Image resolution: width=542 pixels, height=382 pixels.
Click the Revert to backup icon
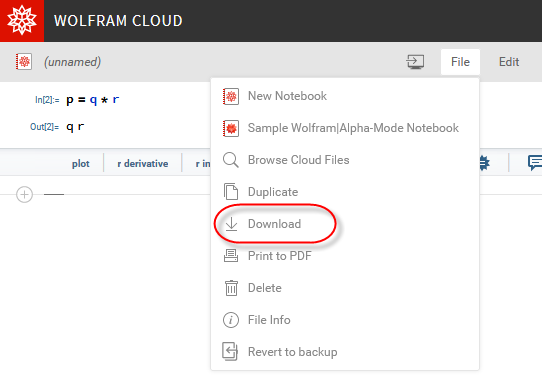point(230,352)
